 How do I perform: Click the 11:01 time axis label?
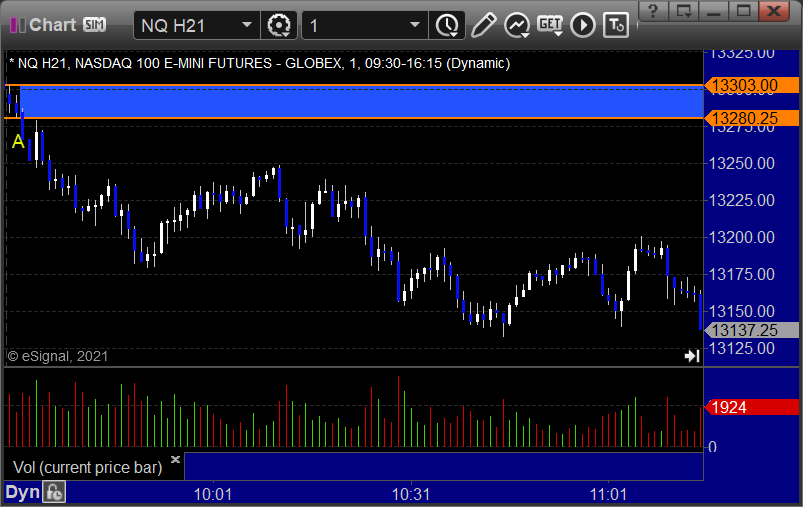point(608,494)
